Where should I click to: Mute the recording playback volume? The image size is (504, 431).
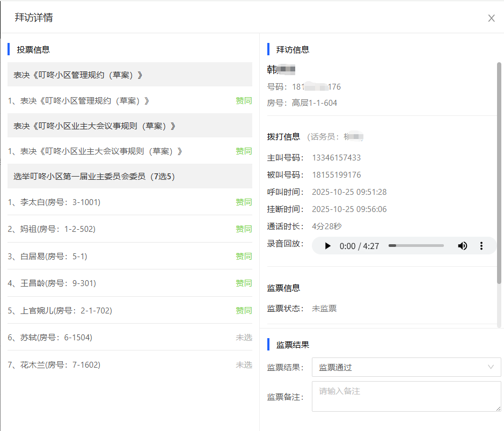click(462, 246)
